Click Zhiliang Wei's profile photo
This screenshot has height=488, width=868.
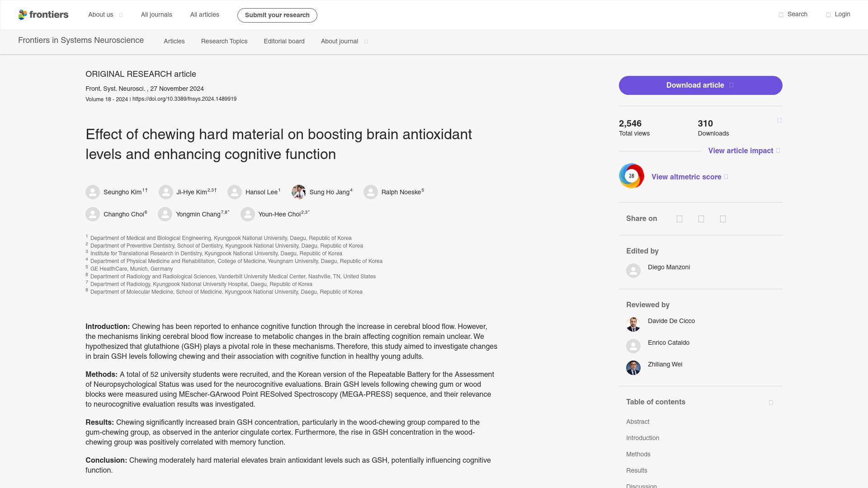[x=633, y=368]
